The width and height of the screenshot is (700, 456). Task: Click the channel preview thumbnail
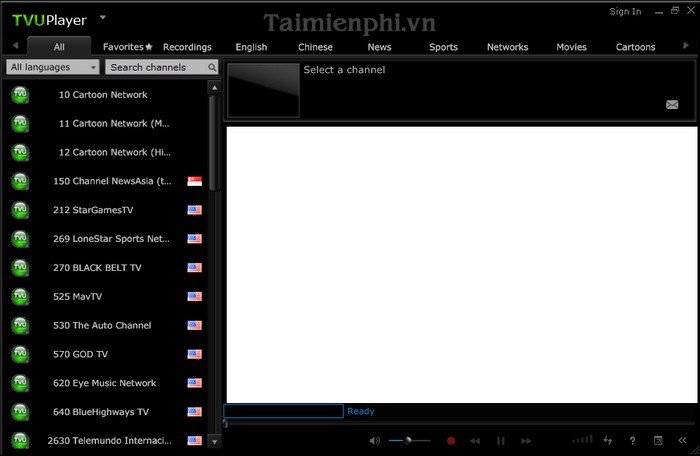tap(263, 90)
